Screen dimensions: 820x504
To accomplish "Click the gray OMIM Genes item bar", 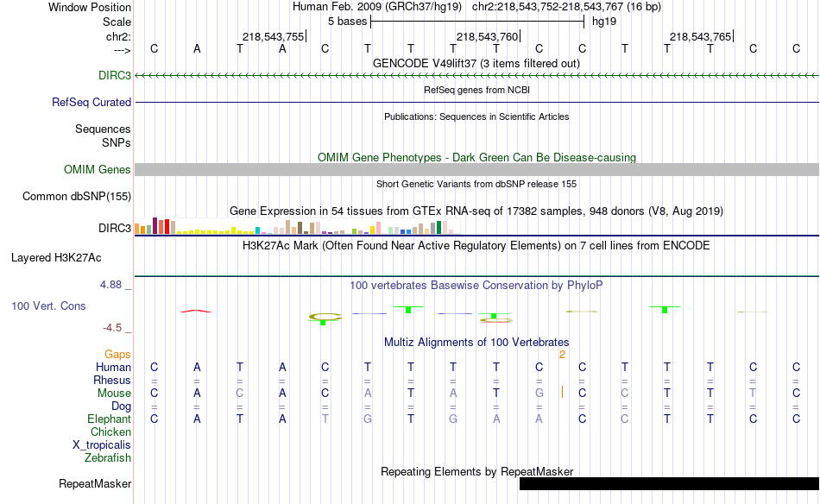I will click(x=477, y=169).
